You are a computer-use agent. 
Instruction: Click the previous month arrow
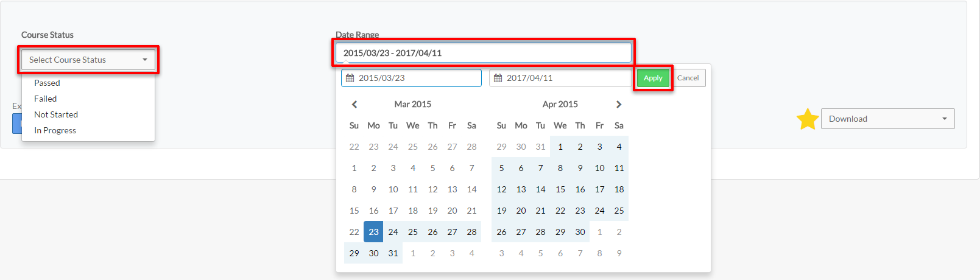click(354, 105)
